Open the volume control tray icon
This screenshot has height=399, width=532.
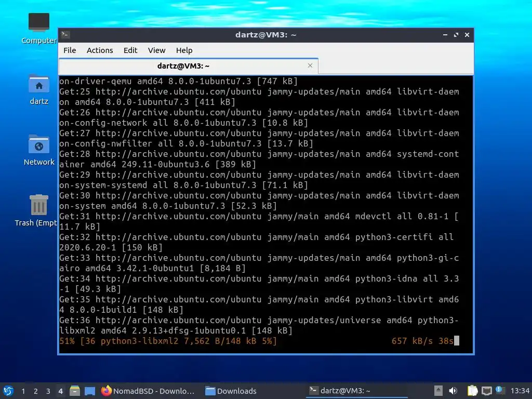coord(453,391)
